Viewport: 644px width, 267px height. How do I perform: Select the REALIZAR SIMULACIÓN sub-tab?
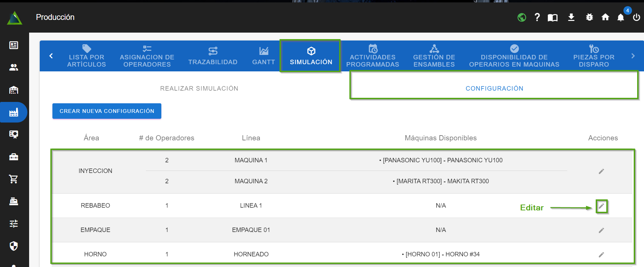click(x=199, y=89)
